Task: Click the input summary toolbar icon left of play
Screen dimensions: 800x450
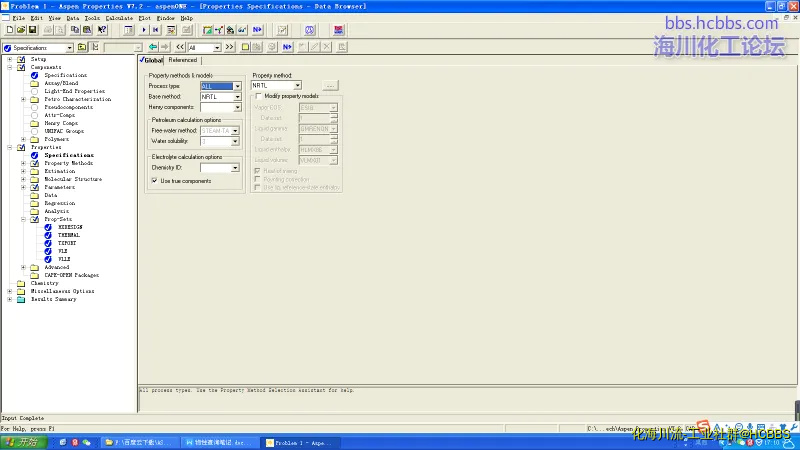Action: point(129,30)
